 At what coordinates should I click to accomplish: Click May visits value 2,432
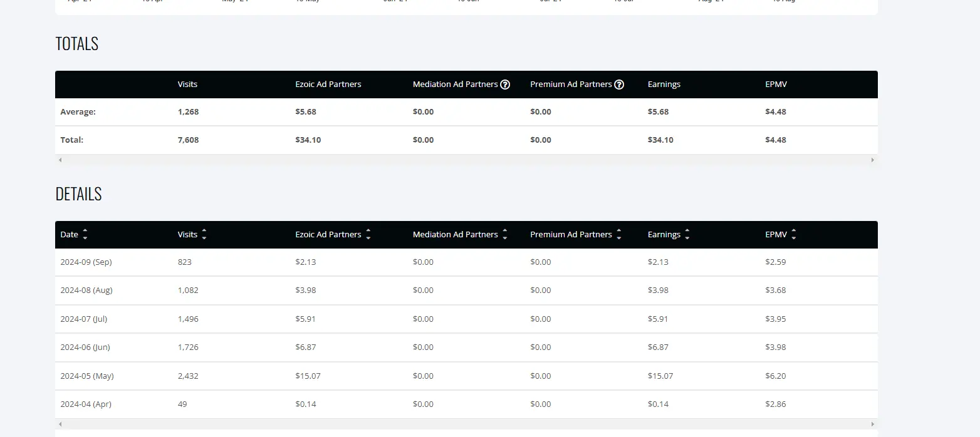point(188,376)
